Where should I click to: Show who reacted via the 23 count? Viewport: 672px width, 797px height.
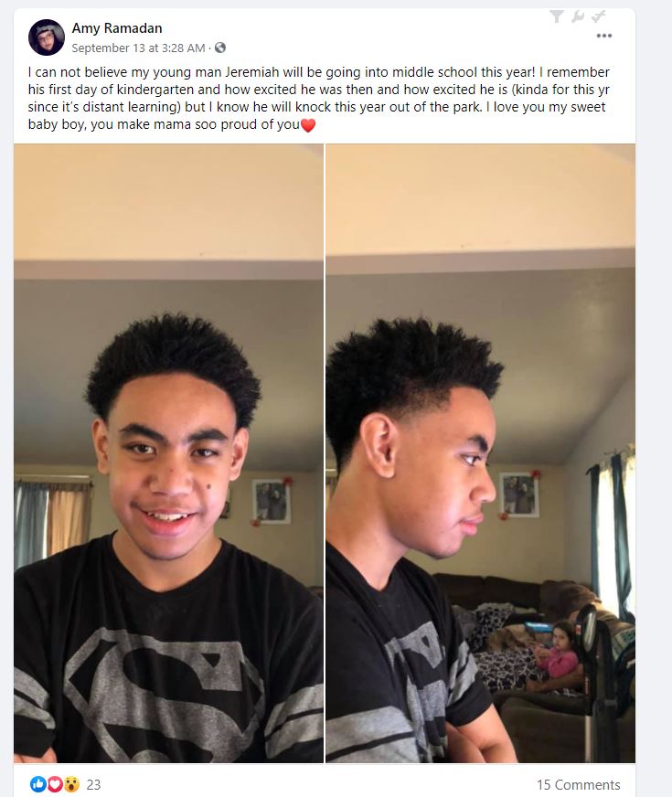tap(93, 784)
